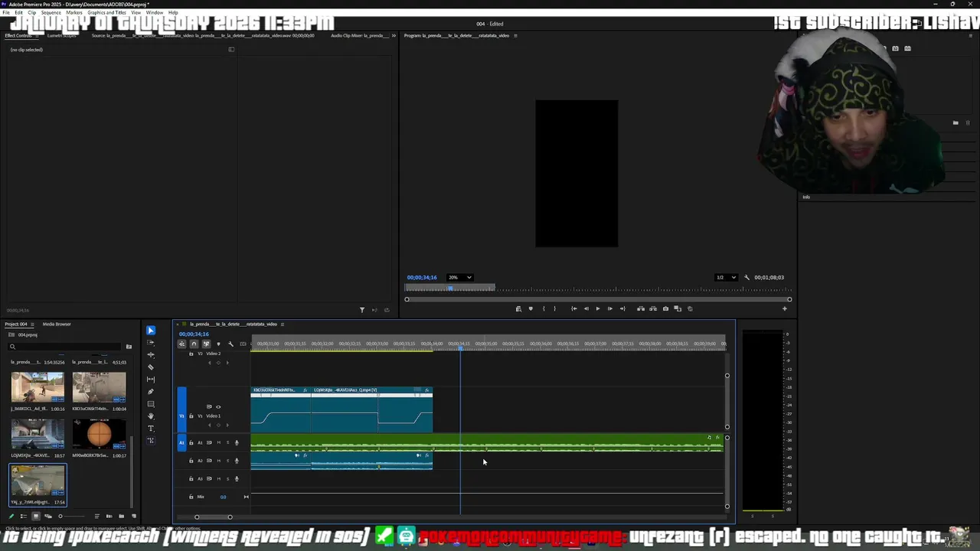Select the Ripple Edit tool
980x551 pixels.
click(150, 355)
